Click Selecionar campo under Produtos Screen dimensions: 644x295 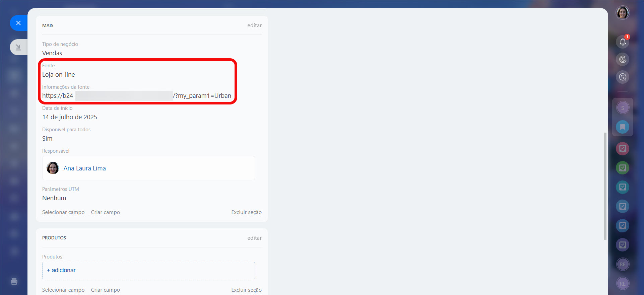click(63, 290)
